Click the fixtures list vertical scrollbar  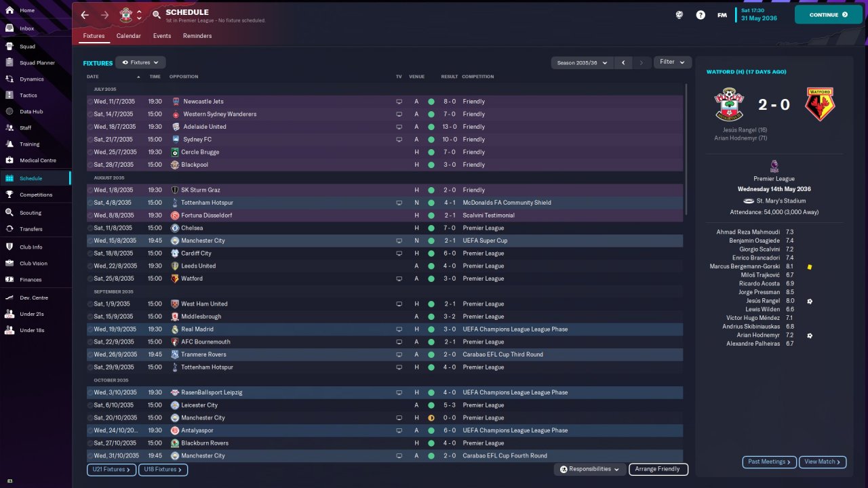click(686, 149)
